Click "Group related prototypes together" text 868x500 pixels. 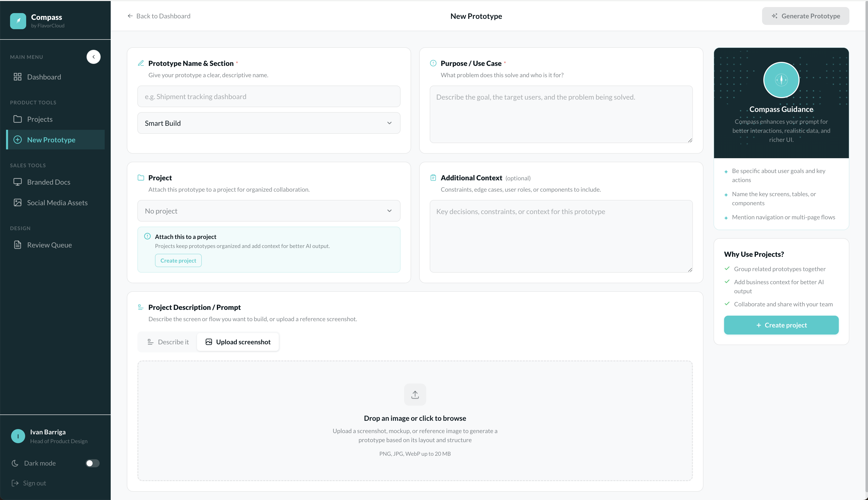[x=780, y=269]
